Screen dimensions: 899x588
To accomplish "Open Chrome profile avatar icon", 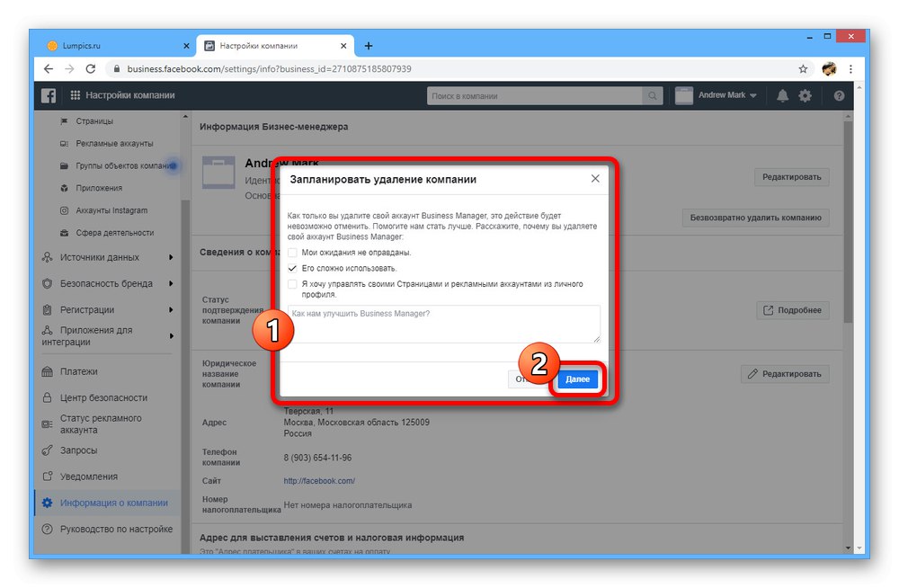I will (x=829, y=69).
